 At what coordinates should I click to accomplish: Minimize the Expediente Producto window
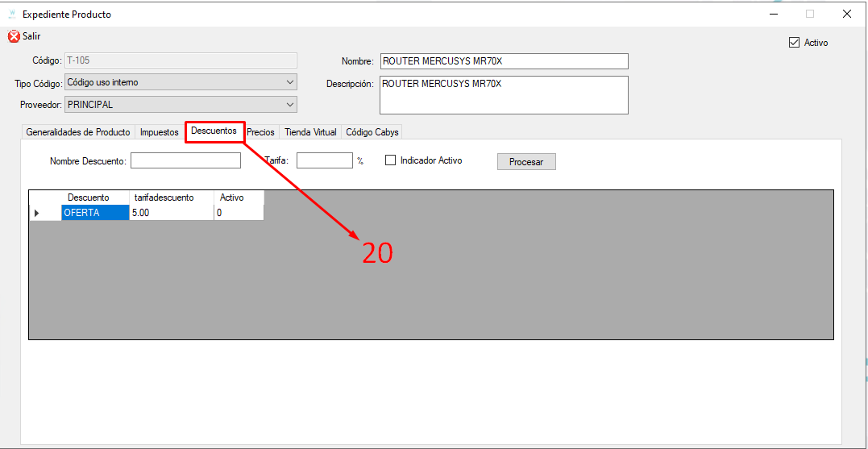coord(773,15)
